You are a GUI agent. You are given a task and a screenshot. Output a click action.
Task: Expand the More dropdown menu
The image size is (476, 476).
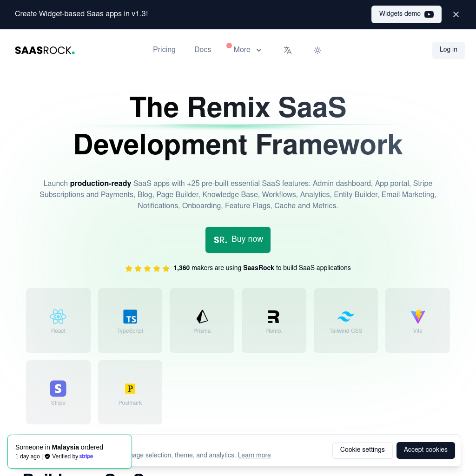[247, 50]
